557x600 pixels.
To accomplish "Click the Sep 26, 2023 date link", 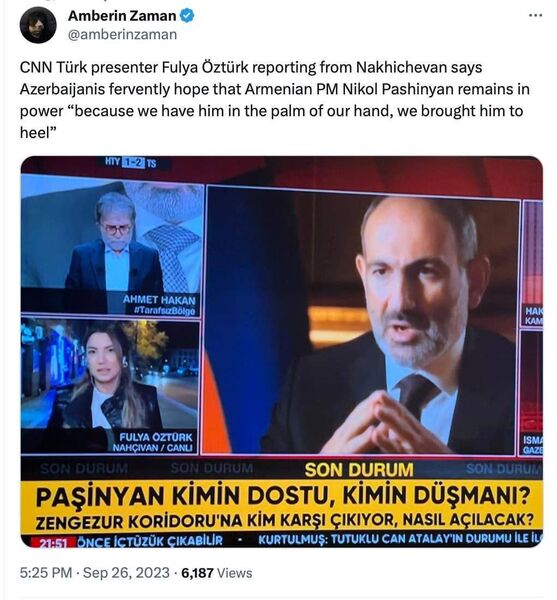I will (x=126, y=573).
